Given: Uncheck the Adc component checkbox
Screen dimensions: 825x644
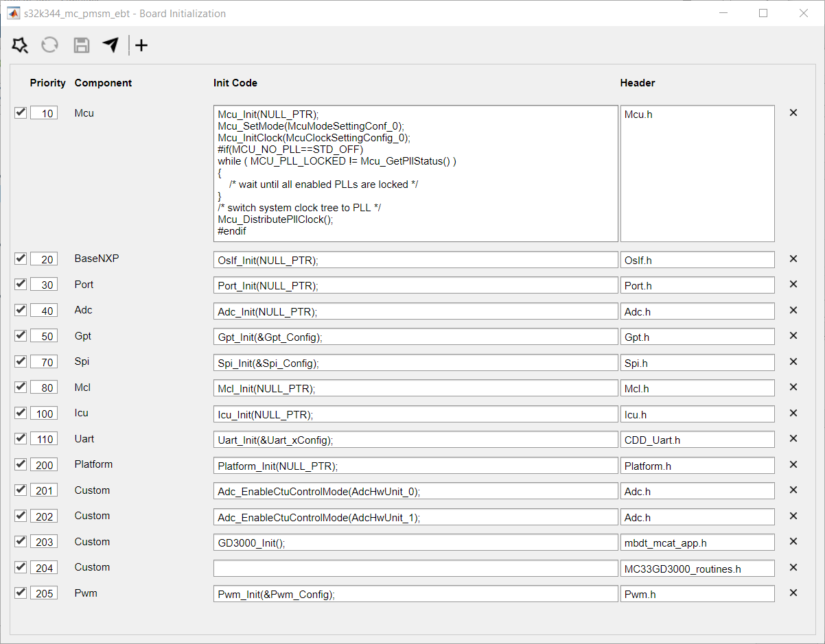Looking at the screenshot, I should (20, 310).
